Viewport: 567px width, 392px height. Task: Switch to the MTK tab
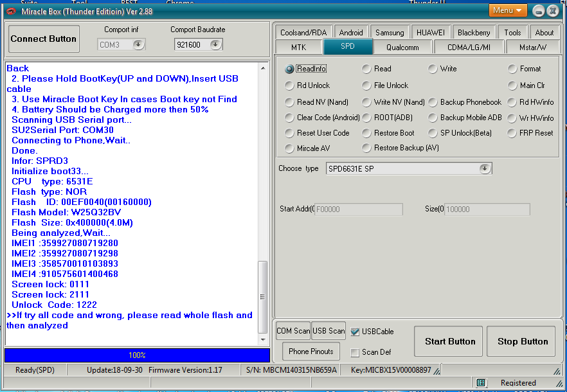click(x=298, y=47)
